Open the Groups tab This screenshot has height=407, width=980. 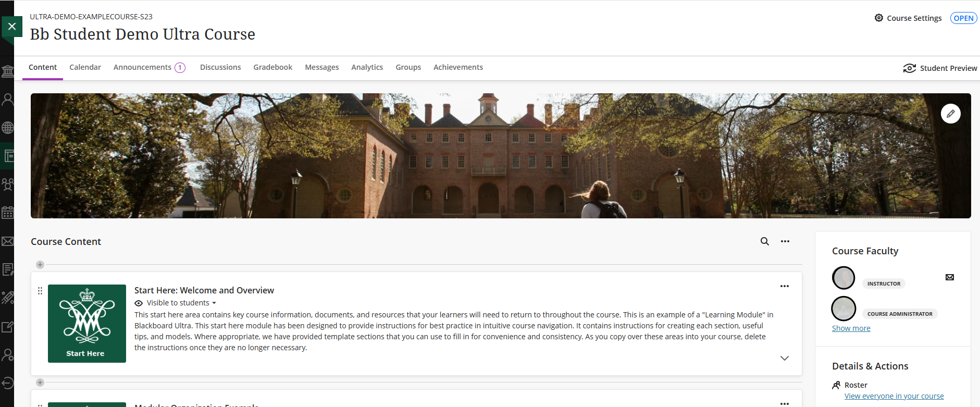coord(408,67)
